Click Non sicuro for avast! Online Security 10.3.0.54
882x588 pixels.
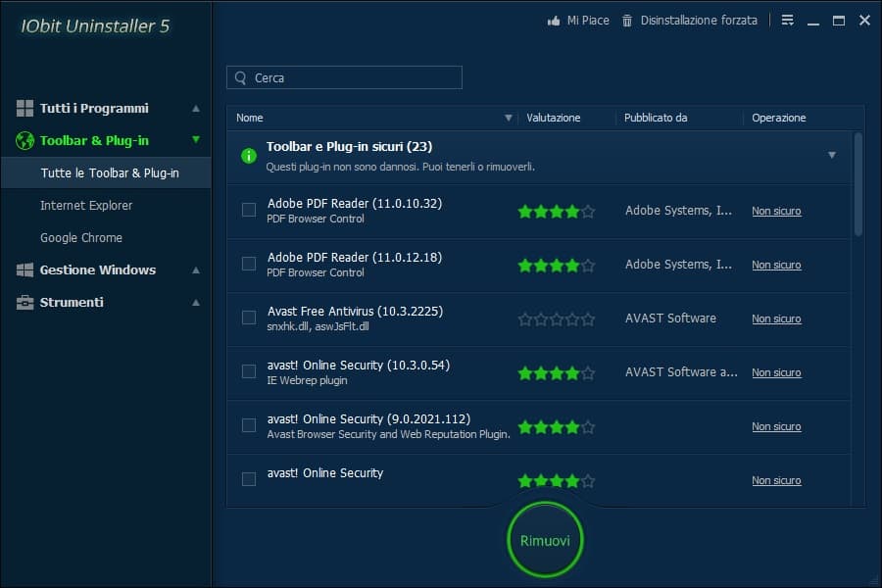tap(776, 372)
